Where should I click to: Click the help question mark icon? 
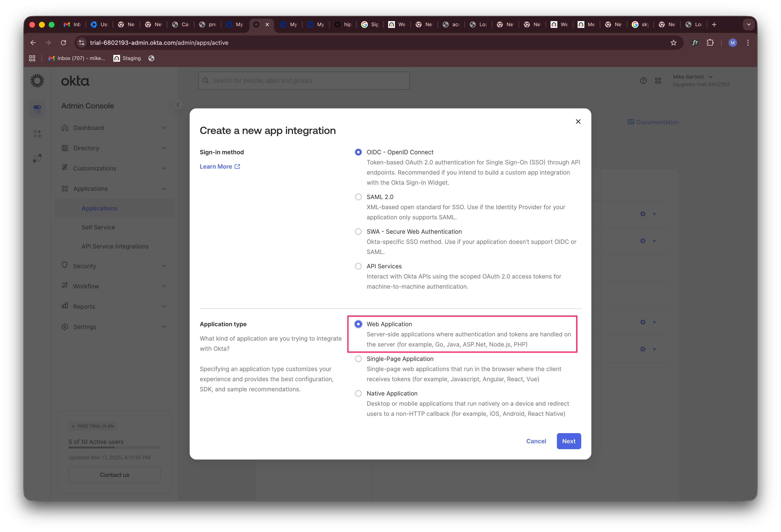(x=644, y=81)
